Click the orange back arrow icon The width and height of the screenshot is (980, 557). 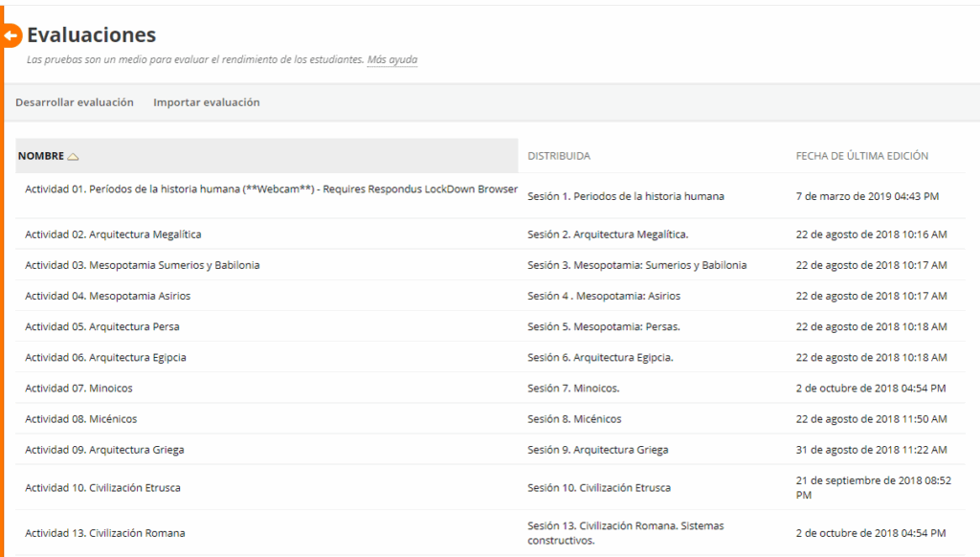(11, 35)
